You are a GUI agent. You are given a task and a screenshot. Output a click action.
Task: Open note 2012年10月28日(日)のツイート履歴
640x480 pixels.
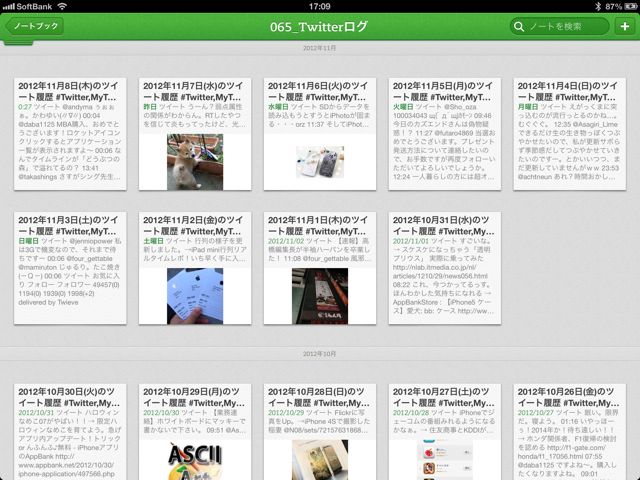(x=320, y=432)
